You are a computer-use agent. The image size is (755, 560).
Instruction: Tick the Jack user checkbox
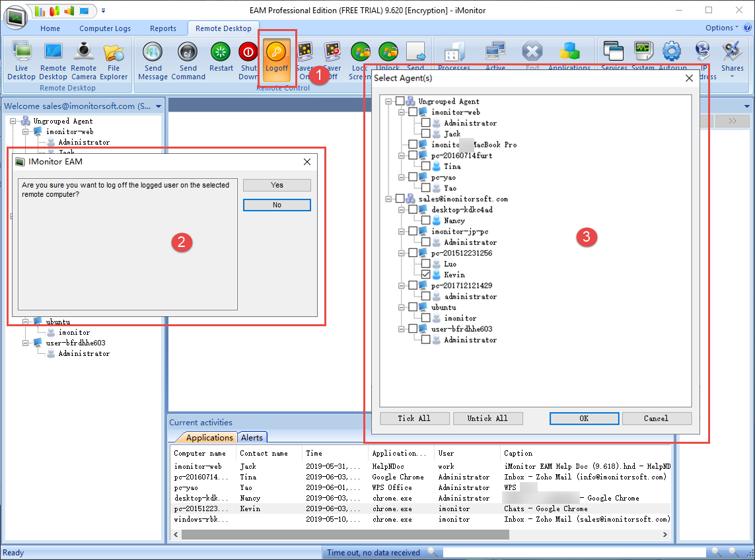[425, 133]
